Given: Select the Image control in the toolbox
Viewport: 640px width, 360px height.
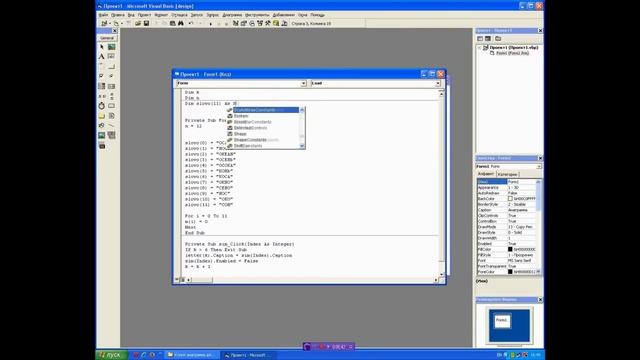Looking at the screenshot, I should [102, 135].
